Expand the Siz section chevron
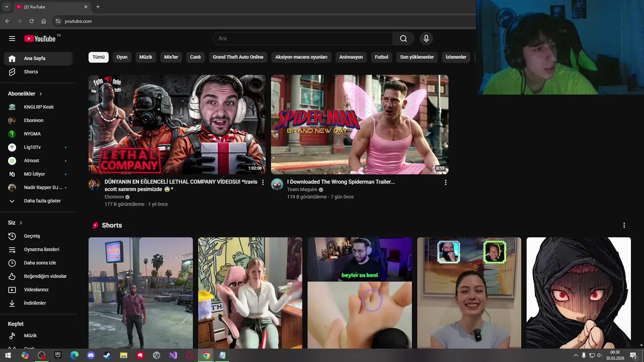Screen dimensions: 644x362 pyautogui.click(x=21, y=223)
